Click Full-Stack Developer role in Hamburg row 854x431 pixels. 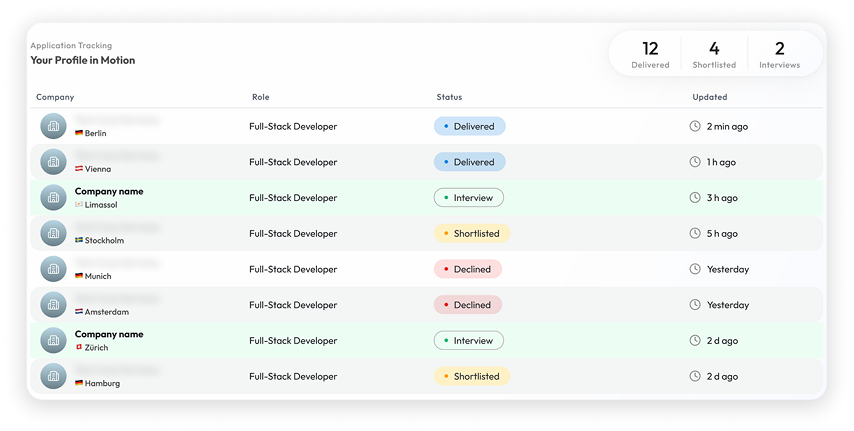click(293, 376)
